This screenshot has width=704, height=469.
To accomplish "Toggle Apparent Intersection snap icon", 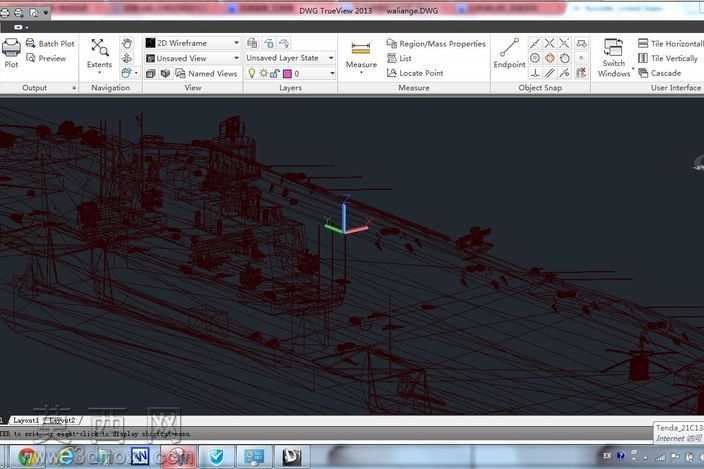I will [x=564, y=44].
